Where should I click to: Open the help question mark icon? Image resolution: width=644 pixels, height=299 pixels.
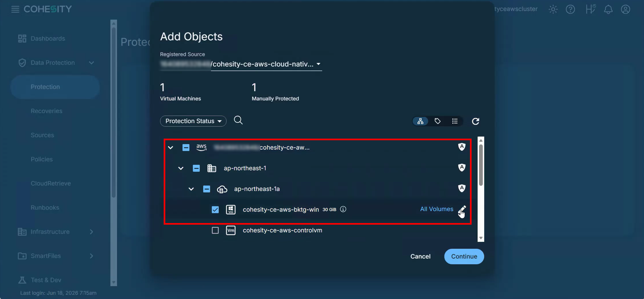point(570,9)
